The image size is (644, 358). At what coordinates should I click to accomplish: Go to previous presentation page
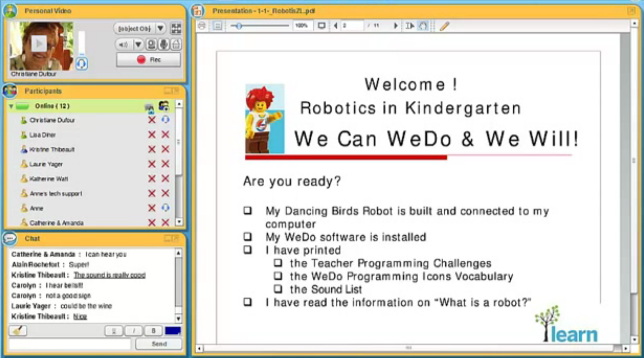(x=335, y=26)
